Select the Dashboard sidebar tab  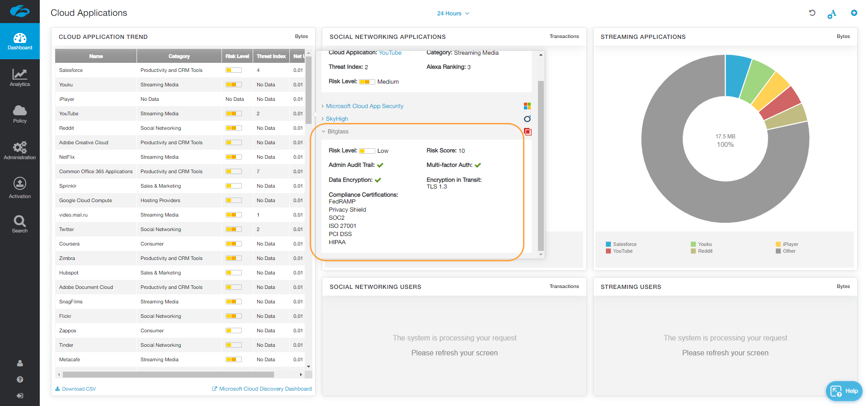click(20, 41)
